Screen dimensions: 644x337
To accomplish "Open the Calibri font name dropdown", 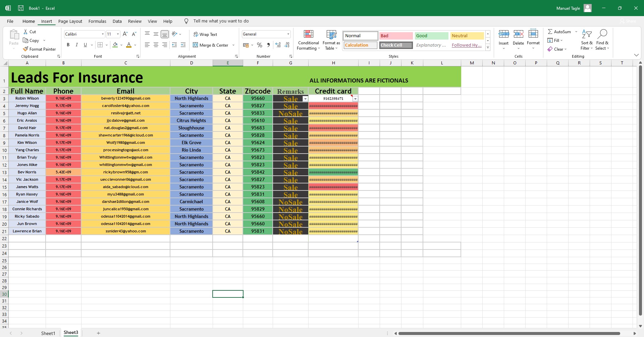I will (x=103, y=34).
